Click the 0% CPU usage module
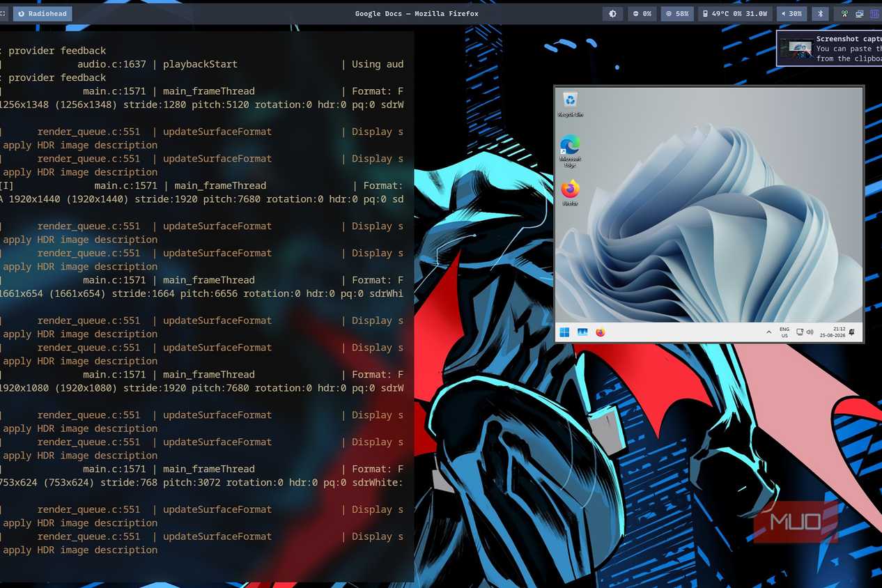This screenshot has width=882, height=588. (642, 13)
